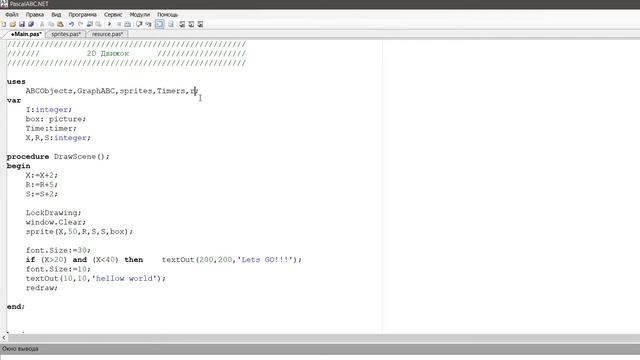Click the Paste clipboard icon
This screenshot has height=360, width=640.
point(60,24)
